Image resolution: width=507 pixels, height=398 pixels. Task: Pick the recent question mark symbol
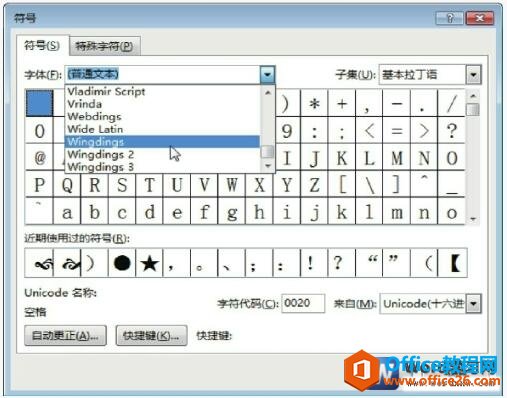342,263
